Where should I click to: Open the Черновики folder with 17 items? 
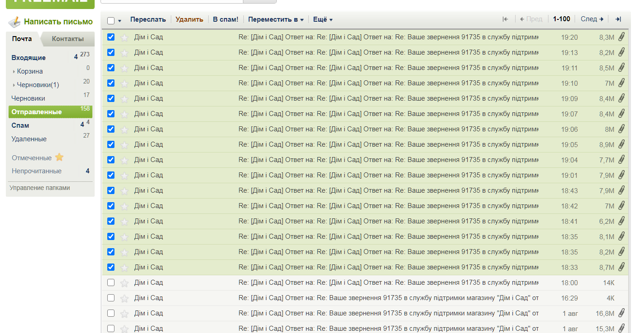click(x=28, y=98)
